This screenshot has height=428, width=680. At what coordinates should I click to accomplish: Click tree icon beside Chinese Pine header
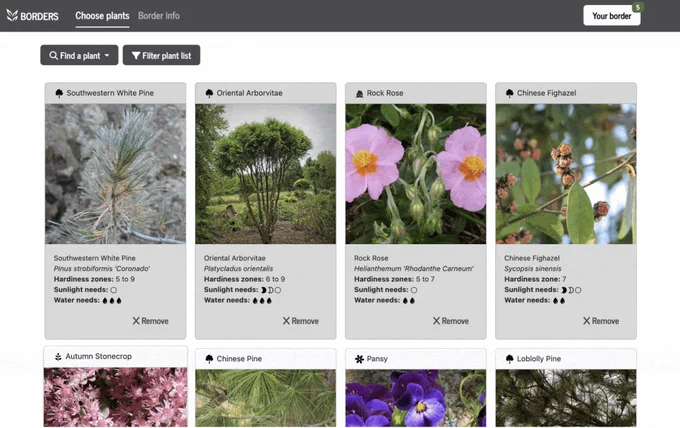(209, 359)
